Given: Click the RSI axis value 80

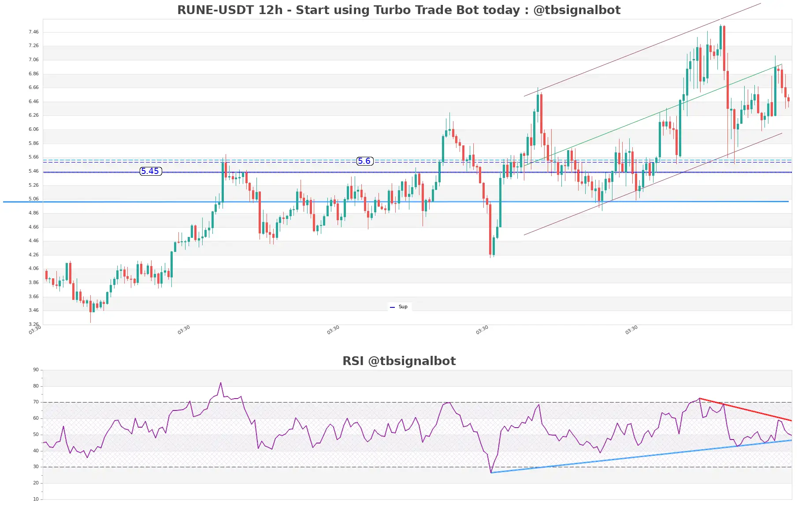Looking at the screenshot, I should 36,386.
